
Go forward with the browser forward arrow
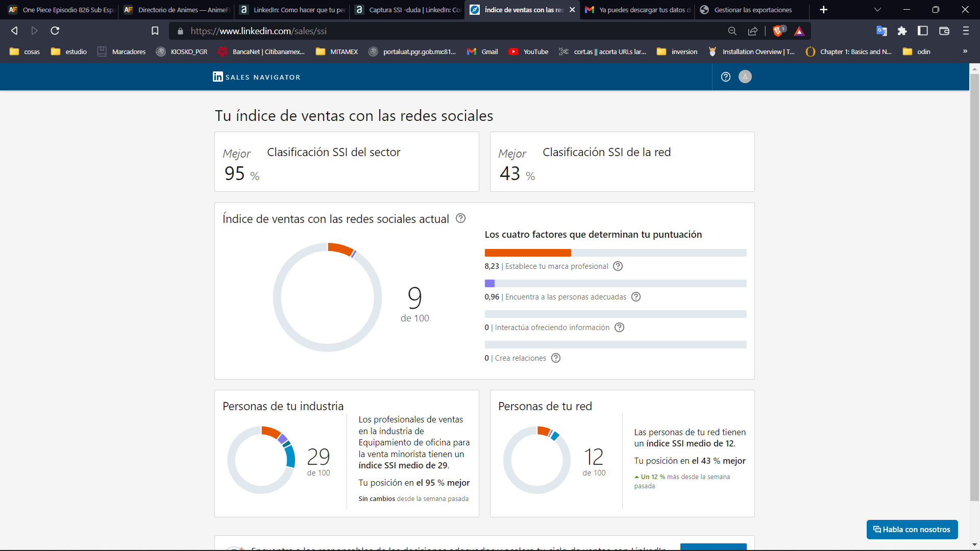35,31
